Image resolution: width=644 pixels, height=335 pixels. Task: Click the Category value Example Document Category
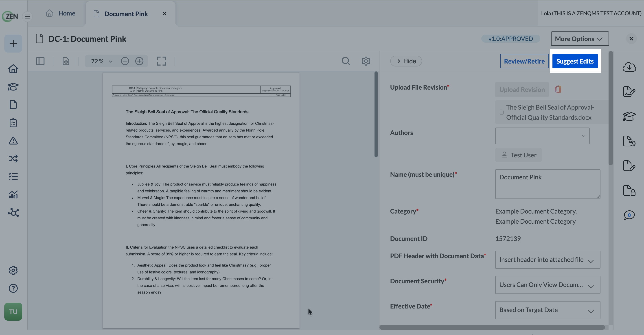point(536,216)
